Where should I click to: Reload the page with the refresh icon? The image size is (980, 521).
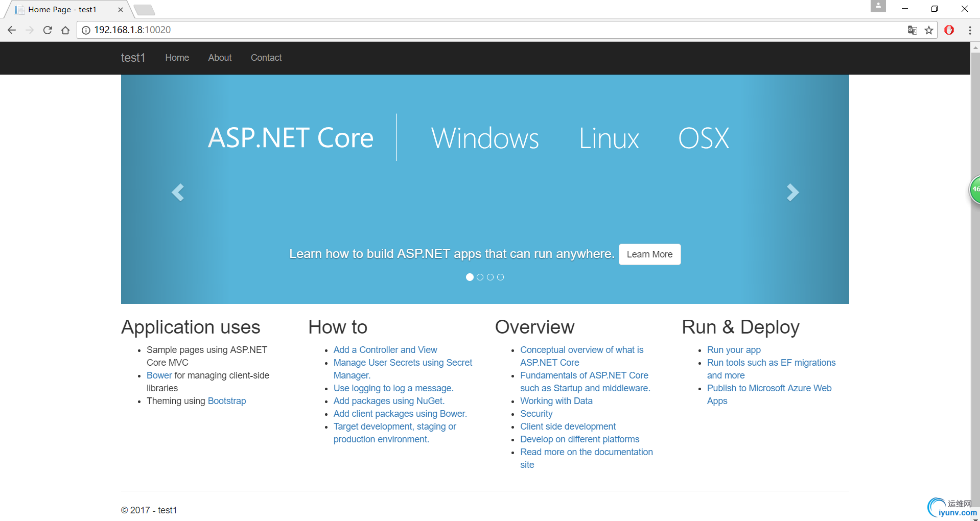coord(48,30)
